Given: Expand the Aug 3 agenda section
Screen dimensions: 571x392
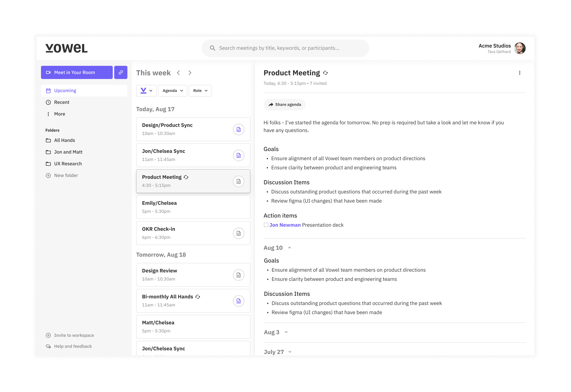Looking at the screenshot, I should click(x=286, y=332).
